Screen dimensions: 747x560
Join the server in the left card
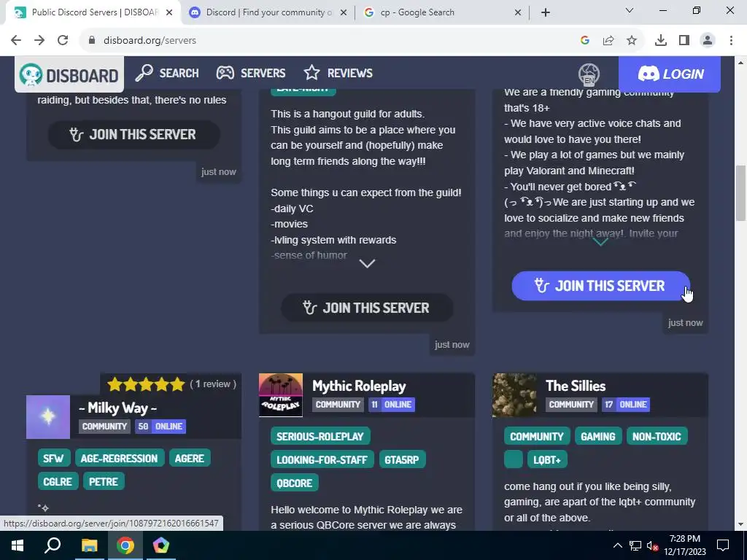(134, 135)
